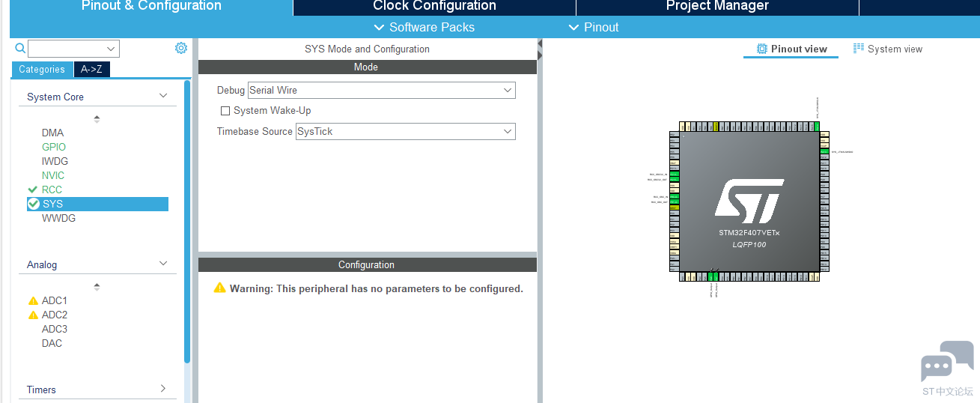
Task: Select IWDG peripheral
Action: 55,161
